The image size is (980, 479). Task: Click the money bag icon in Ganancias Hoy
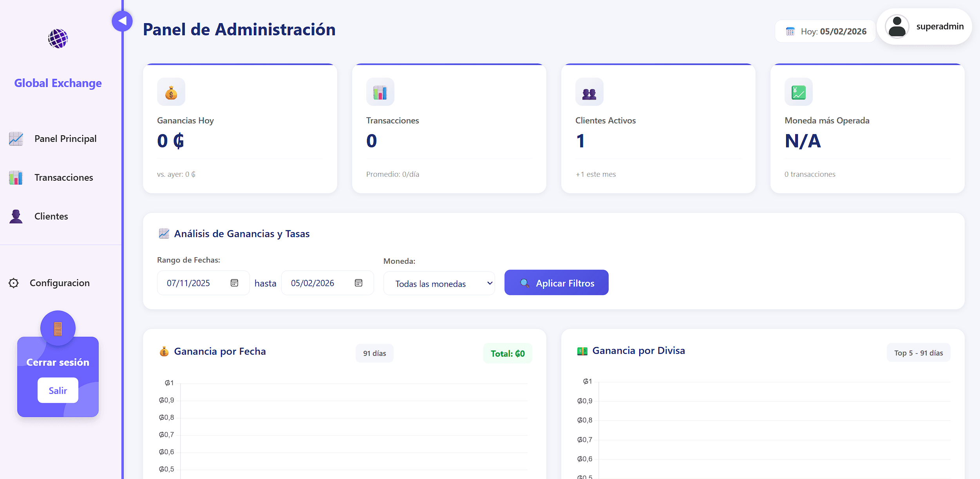(x=171, y=92)
